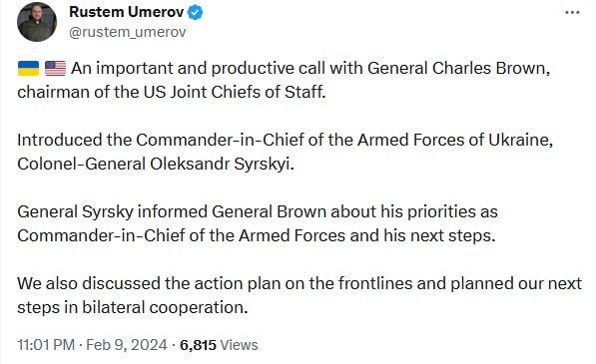The image size is (596, 364).
Task: Click the 'US Joint Chiefs of Staff' line
Action: [172, 92]
